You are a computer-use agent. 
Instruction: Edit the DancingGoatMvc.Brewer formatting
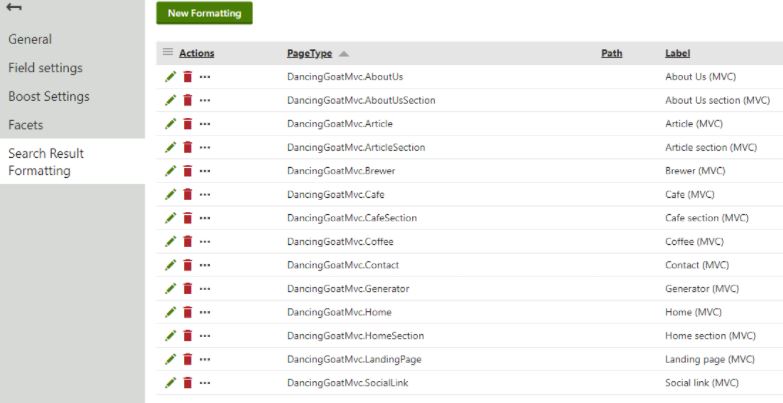point(171,170)
